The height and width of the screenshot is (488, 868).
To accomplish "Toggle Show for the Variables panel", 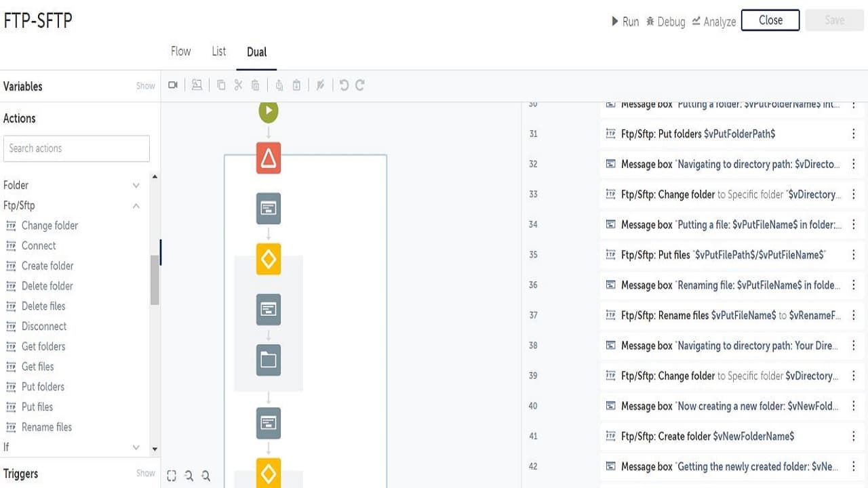I will (146, 86).
